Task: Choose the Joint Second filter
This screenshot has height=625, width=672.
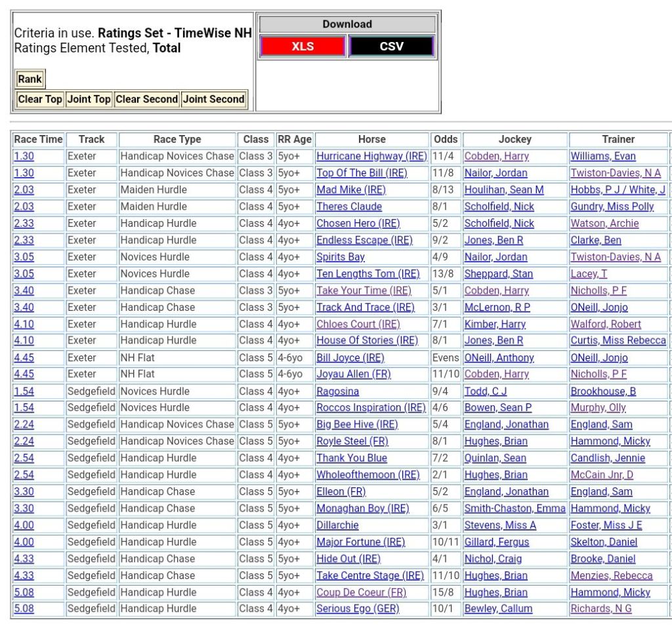Action: coord(213,99)
